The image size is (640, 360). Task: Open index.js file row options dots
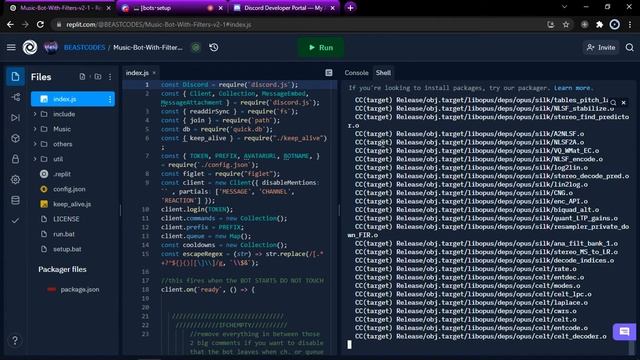tap(110, 99)
